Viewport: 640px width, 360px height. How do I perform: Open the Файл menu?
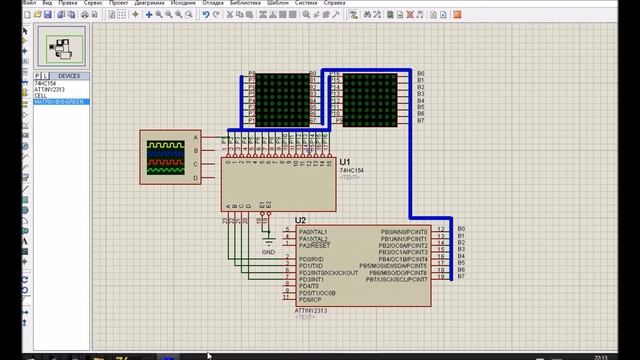pos(29,3)
